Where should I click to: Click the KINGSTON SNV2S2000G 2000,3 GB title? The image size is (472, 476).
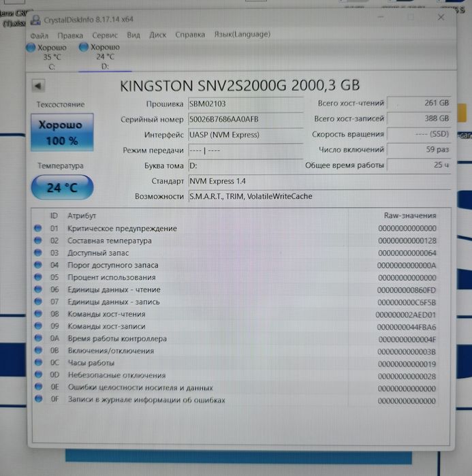240,86
